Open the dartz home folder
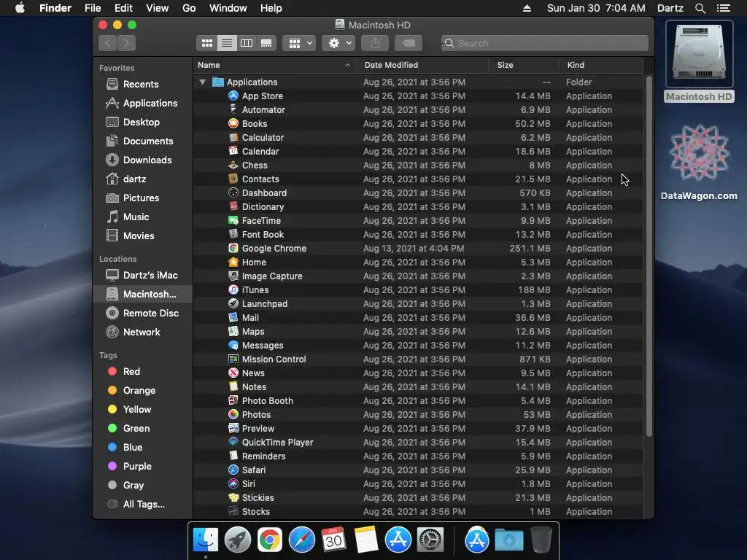747x560 pixels. tap(143, 179)
